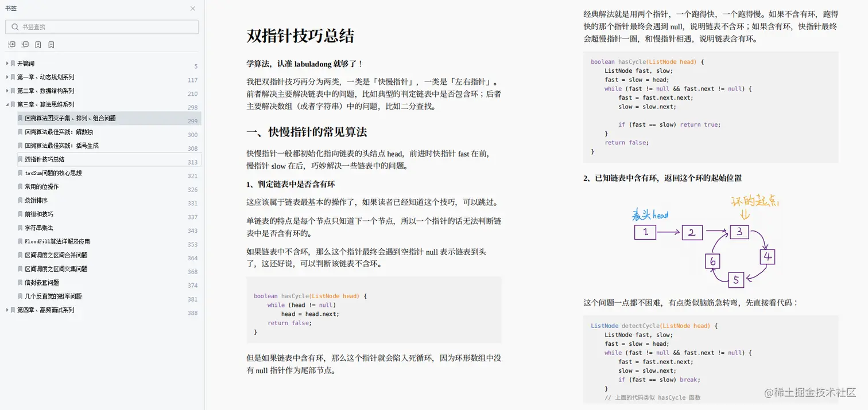Image resolution: width=868 pixels, height=410 pixels.
Task: Expand the 第一章、动态规划系列 chapter
Action: point(6,77)
